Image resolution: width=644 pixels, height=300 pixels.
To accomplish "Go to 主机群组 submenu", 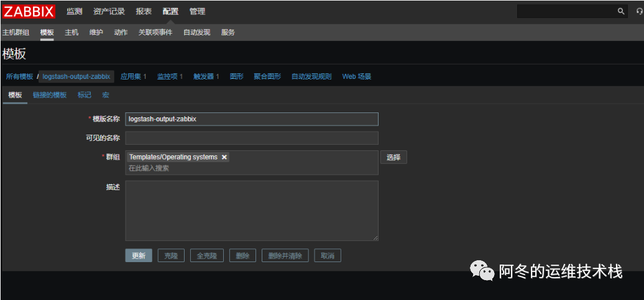I will pyautogui.click(x=16, y=32).
